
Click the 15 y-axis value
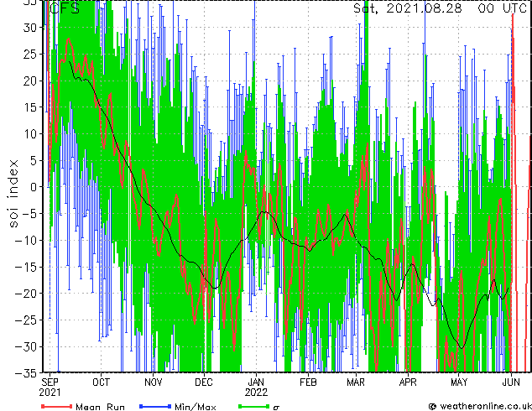click(x=30, y=107)
